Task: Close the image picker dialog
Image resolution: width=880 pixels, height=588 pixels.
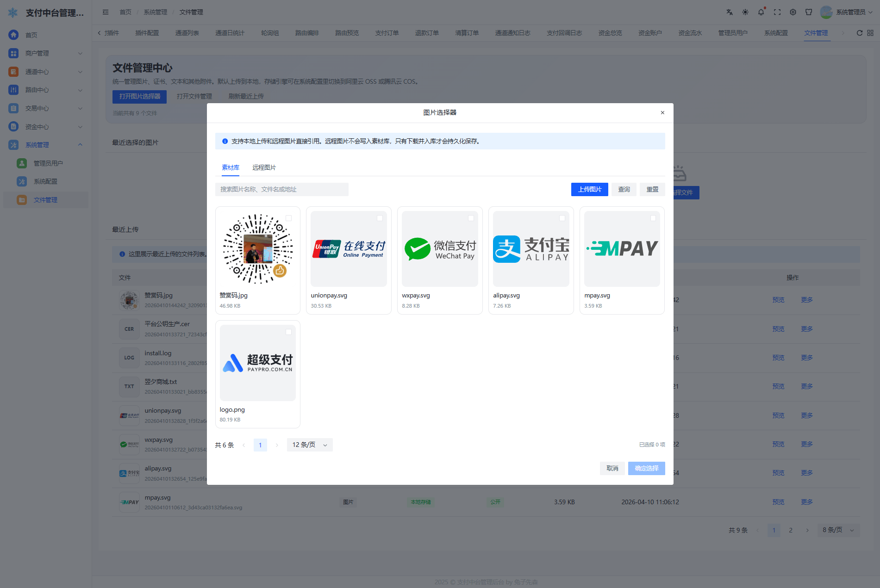Action: (x=662, y=112)
